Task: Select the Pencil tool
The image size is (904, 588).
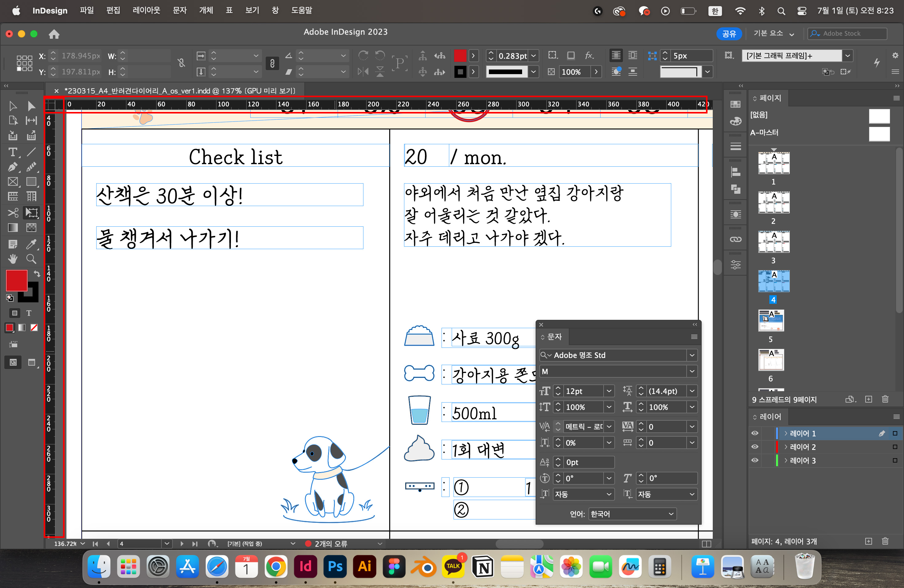Action: click(31, 167)
